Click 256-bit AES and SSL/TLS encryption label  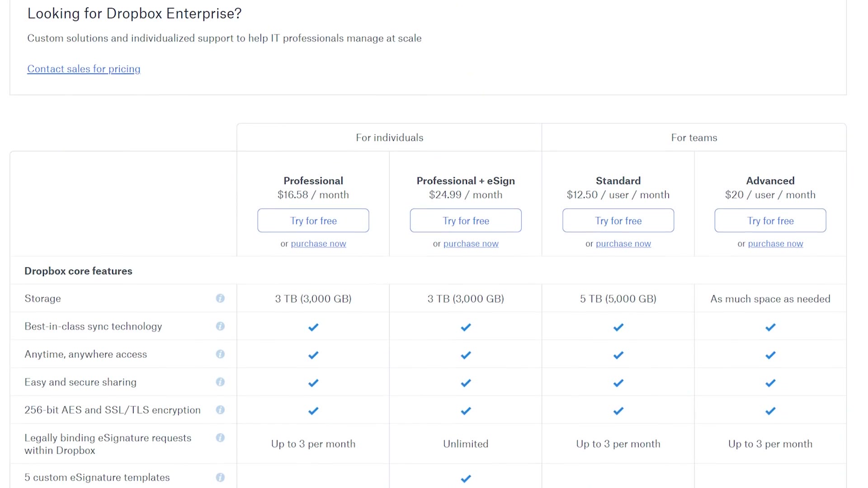(113, 410)
